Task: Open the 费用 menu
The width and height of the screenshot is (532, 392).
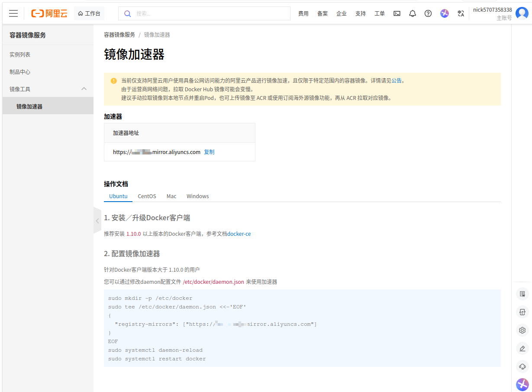Action: pos(303,13)
